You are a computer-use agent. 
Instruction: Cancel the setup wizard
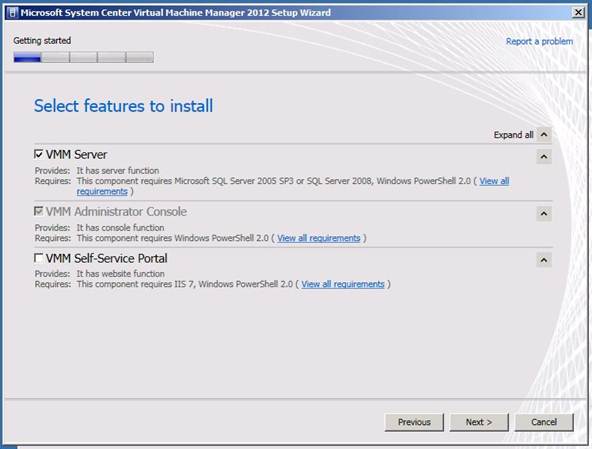tap(544, 422)
